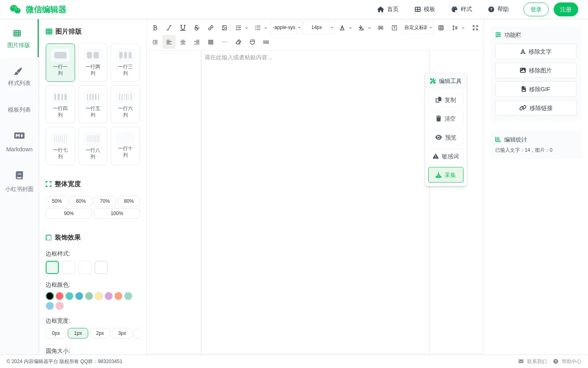Screen dimensions: 588x368
Task: Select the dashed border style box
Action: [x=69, y=267]
